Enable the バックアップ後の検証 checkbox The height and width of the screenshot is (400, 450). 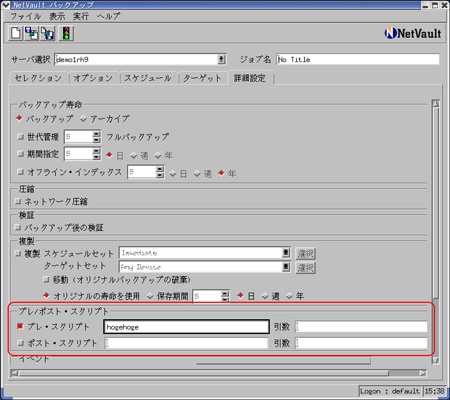[x=18, y=227]
